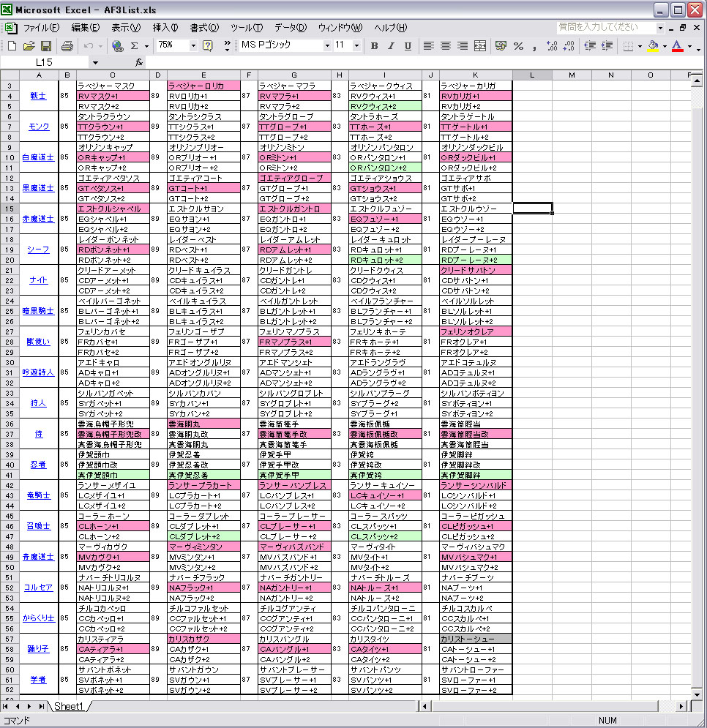The height and width of the screenshot is (728, 707).
Task: Select cell containing カリストーシュー
Action: point(476,639)
